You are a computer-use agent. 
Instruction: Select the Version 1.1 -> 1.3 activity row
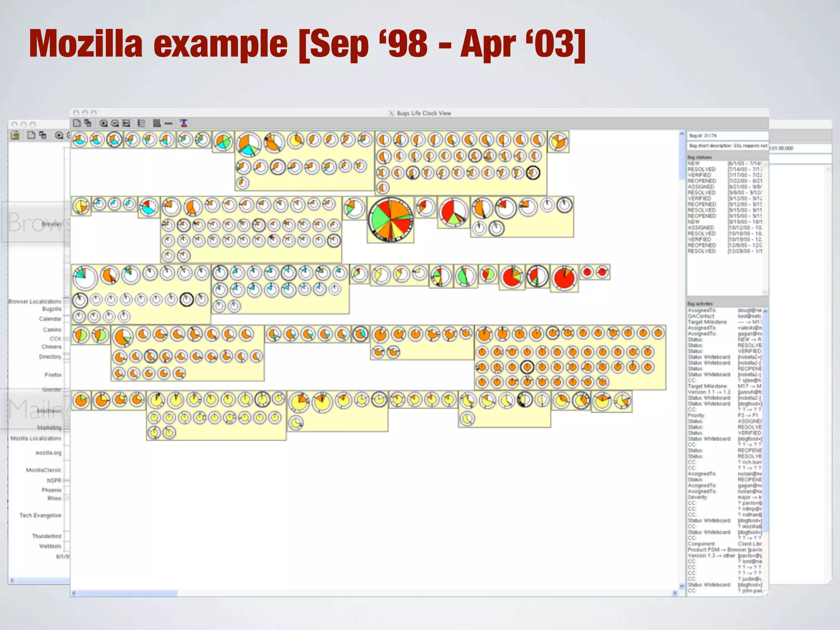725,392
